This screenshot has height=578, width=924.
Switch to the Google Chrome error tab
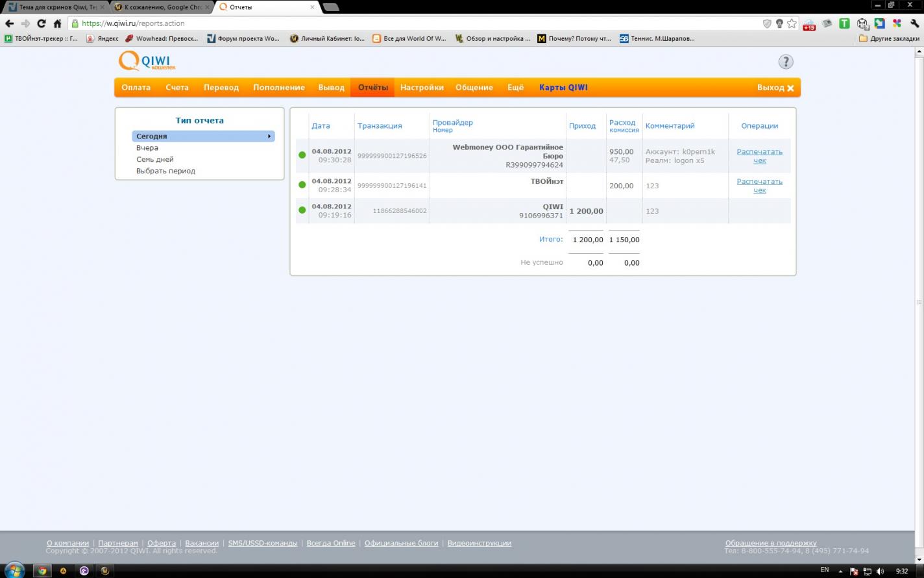coord(161,7)
